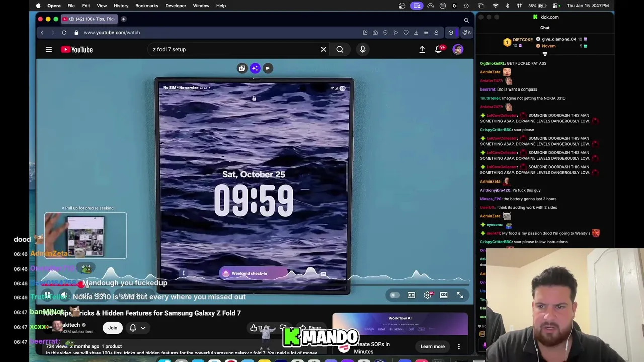Image resolution: width=644 pixels, height=362 pixels.
Task: Open Opera Easy Setup sliders icon
Action: [426, 33]
